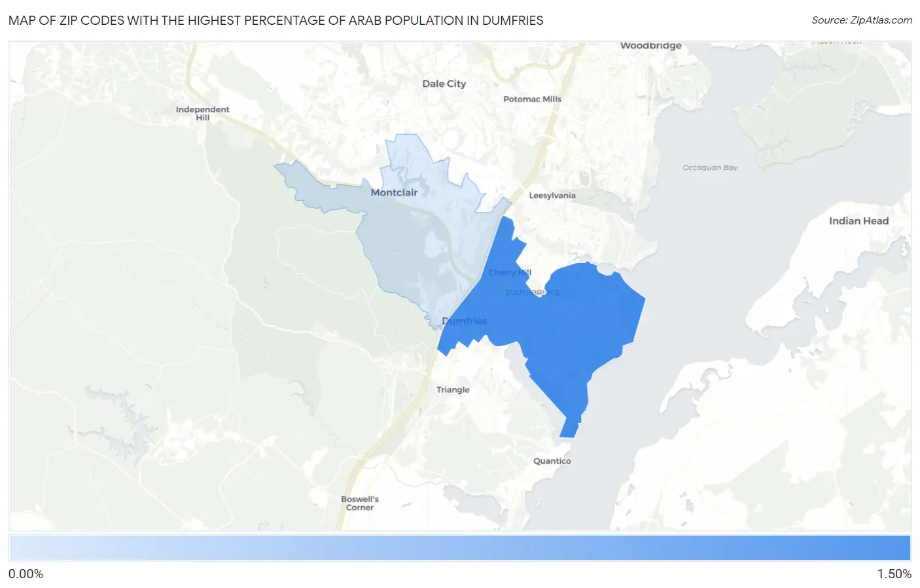The height and width of the screenshot is (588, 920).
Task: Click the percentage color gradient legend bar
Action: (459, 548)
